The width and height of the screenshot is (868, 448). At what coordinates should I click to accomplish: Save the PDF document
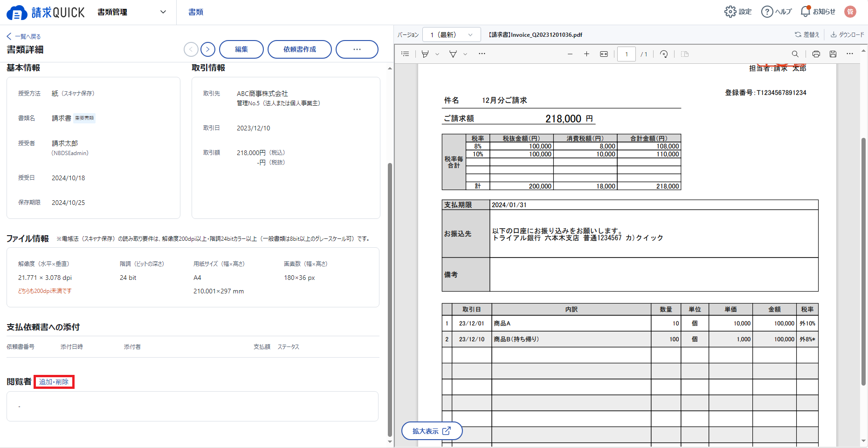coord(833,54)
